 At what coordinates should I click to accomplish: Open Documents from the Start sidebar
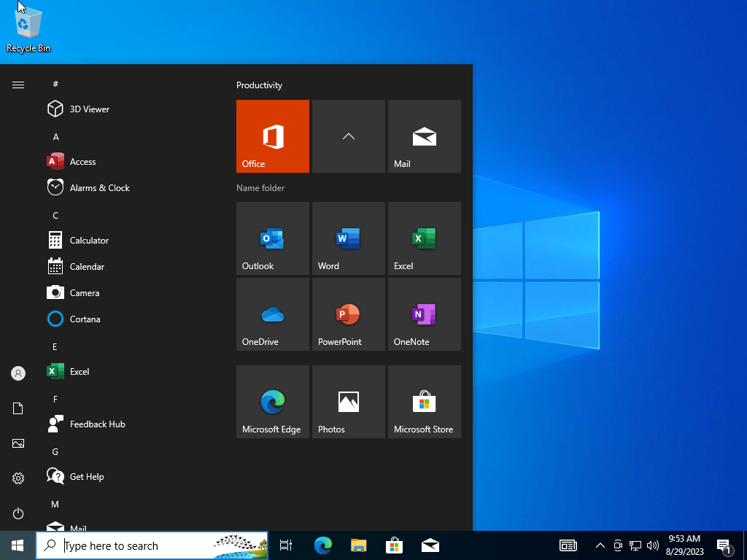18,408
